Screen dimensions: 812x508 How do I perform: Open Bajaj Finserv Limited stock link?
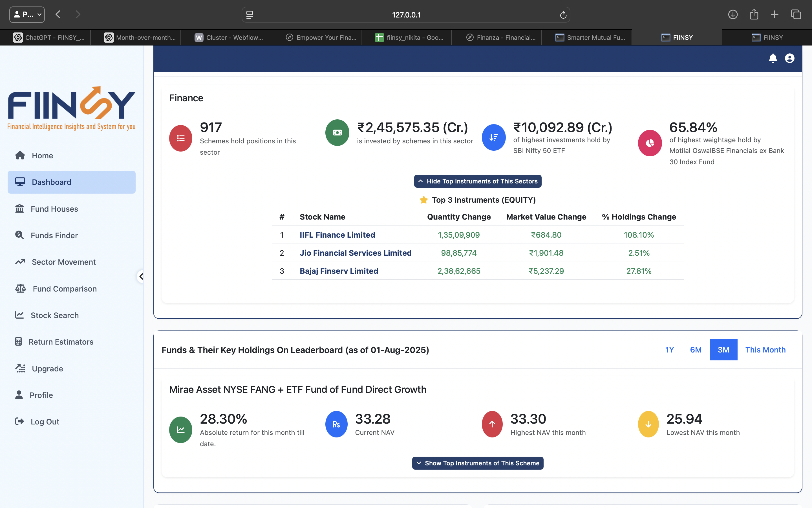(339, 271)
